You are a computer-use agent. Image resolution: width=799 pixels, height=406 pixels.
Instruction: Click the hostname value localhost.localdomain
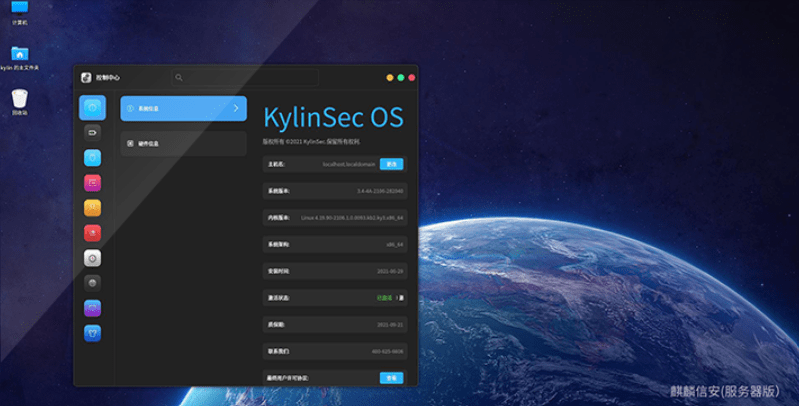click(x=349, y=165)
